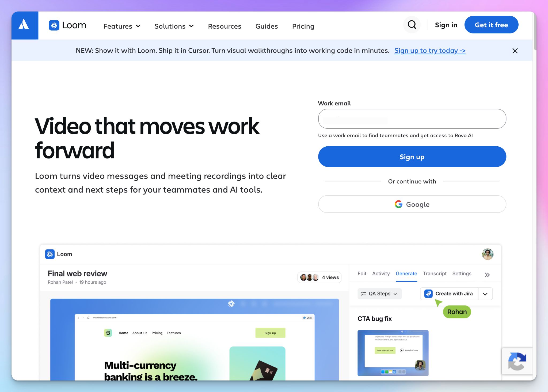The height and width of the screenshot is (392, 548).
Task: Click the Sign in link
Action: [x=446, y=25]
